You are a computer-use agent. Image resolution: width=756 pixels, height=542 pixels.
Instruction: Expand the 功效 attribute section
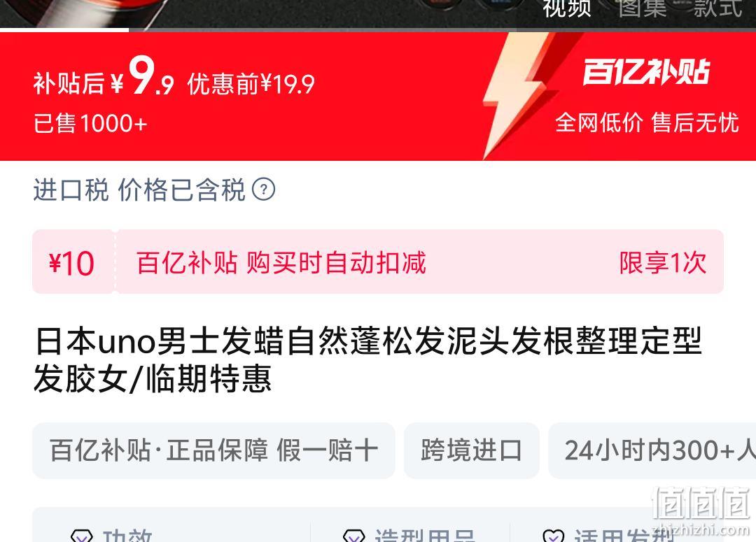tap(171, 530)
